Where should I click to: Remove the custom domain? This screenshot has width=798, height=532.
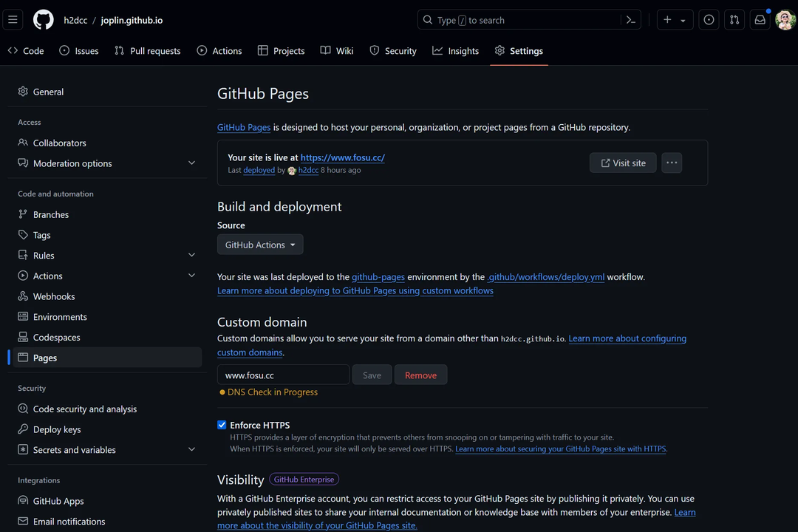[420, 375]
